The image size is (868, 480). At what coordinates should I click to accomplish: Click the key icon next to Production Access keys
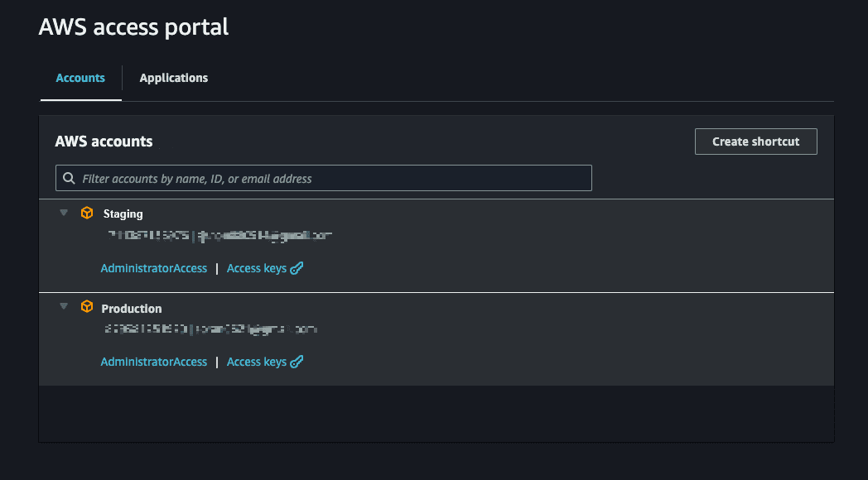pos(297,362)
